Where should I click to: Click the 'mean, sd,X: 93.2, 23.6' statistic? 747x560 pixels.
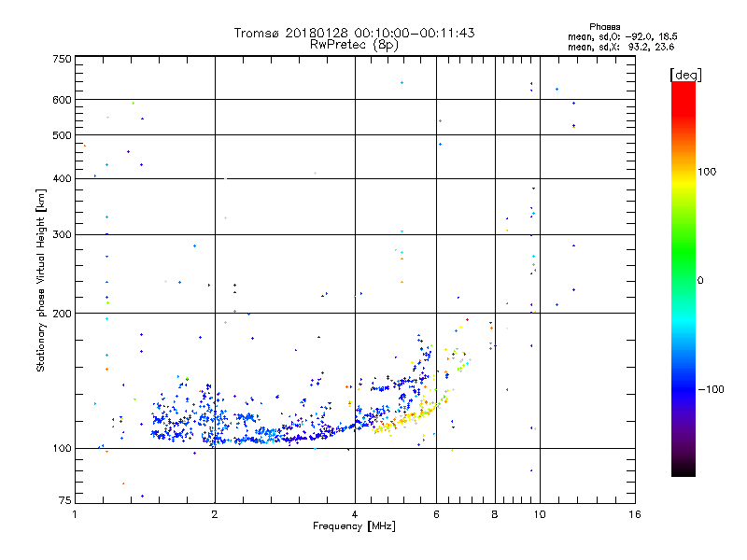621,47
